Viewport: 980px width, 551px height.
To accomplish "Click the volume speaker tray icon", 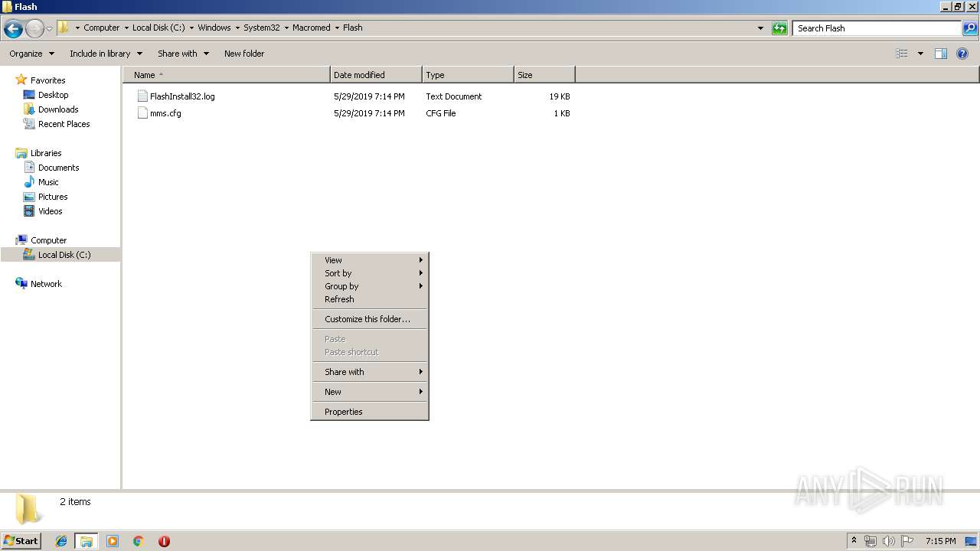I will pos(889,541).
